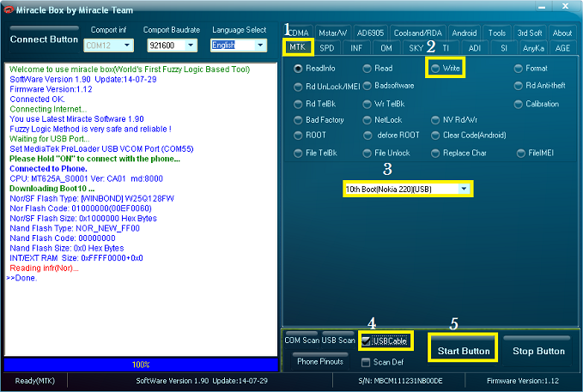The height and width of the screenshot is (392, 583).
Task: Select Clear Code(Android) option
Action: 469,136
